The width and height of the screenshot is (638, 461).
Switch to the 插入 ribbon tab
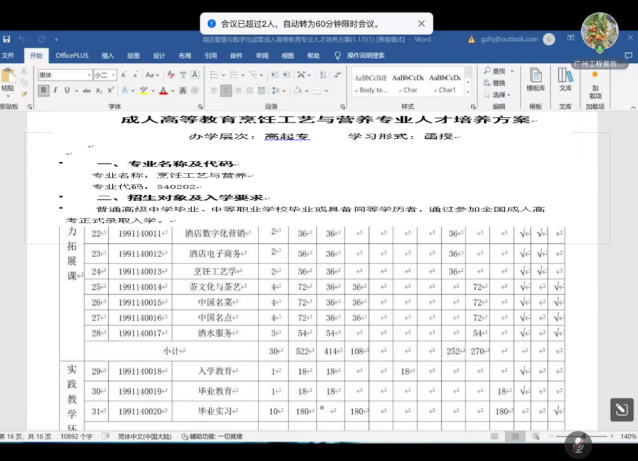[x=107, y=56]
